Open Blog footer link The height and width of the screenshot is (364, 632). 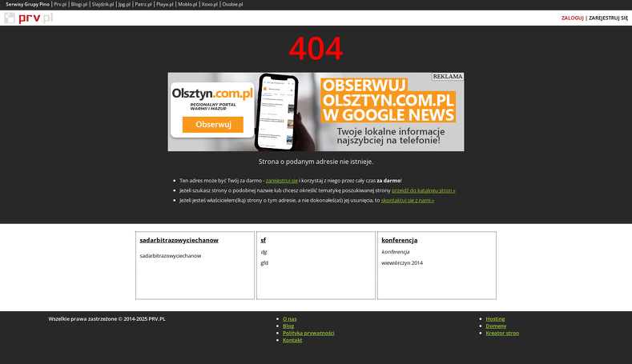[288, 326]
